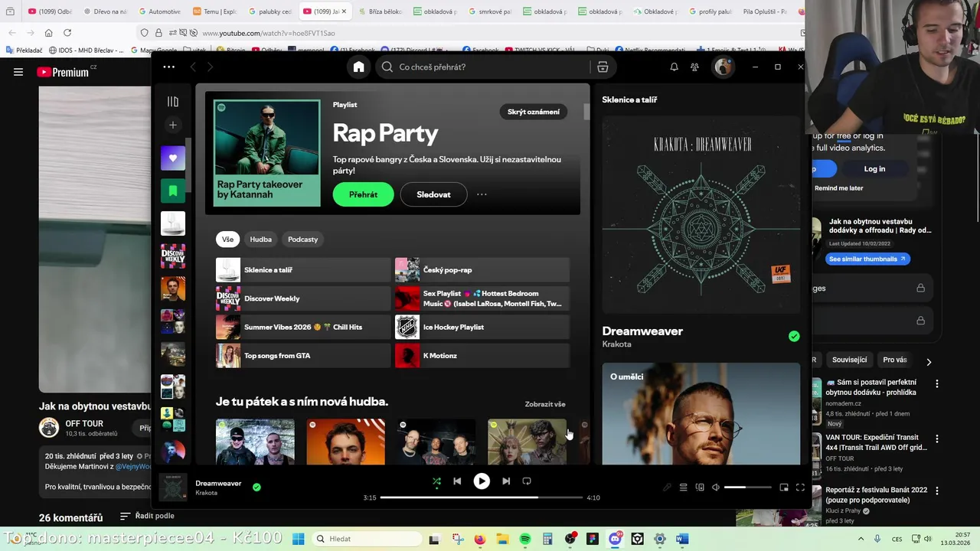The width and height of the screenshot is (980, 551).
Task: Expand Your Library in the Spotify sidebar
Action: (x=173, y=102)
